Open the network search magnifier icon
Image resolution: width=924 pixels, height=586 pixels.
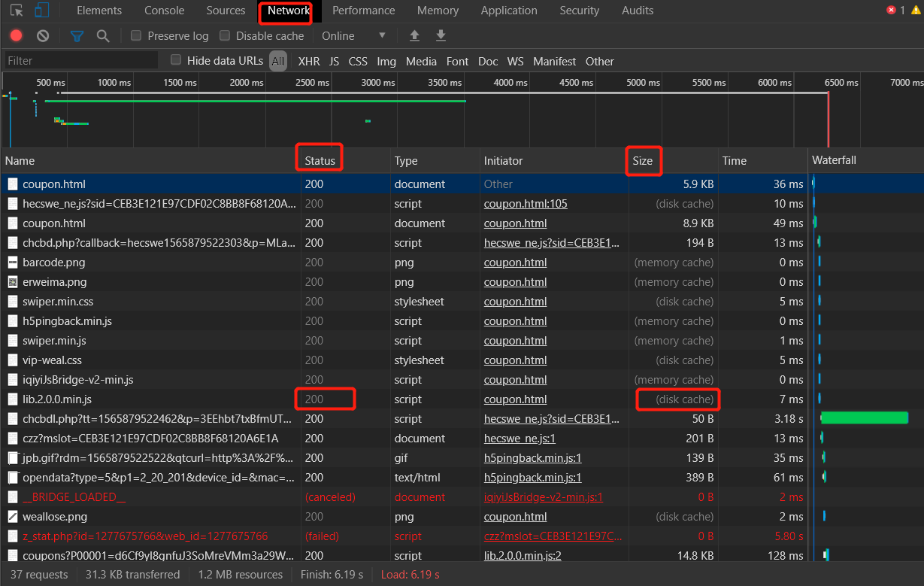click(103, 35)
